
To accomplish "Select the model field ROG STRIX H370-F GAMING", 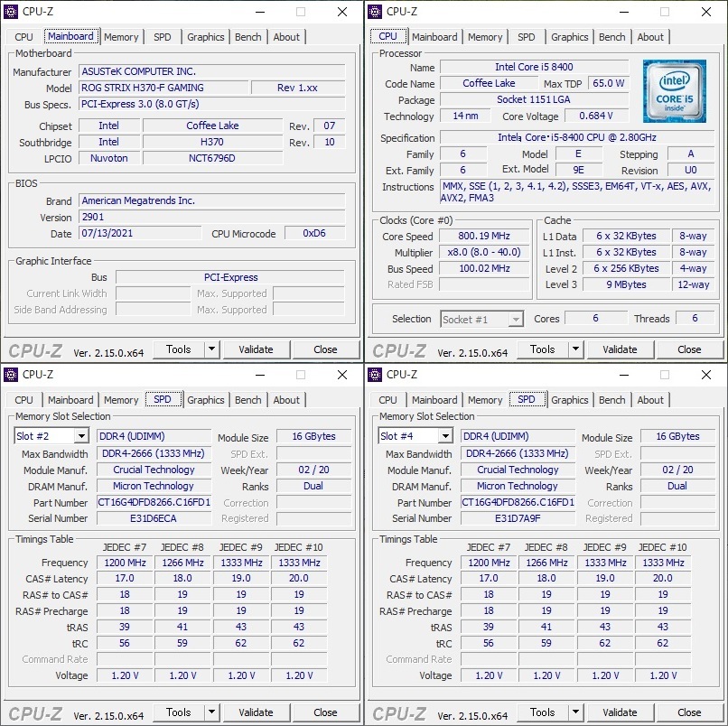I will coord(163,88).
